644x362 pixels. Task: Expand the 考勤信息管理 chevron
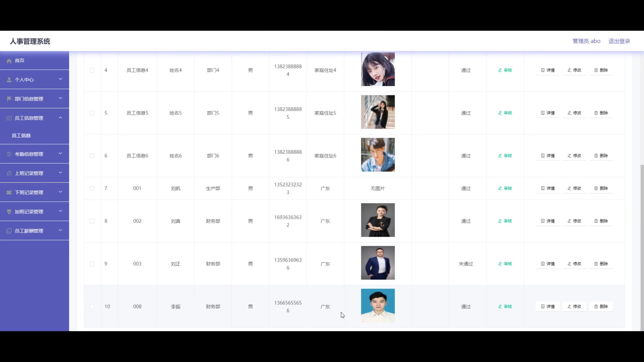pos(60,154)
